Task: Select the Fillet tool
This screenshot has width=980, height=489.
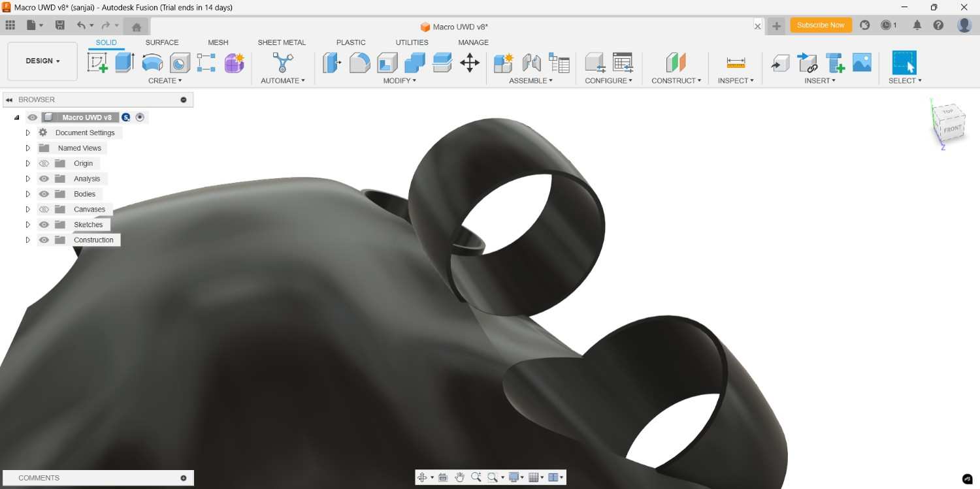Action: coord(360,63)
